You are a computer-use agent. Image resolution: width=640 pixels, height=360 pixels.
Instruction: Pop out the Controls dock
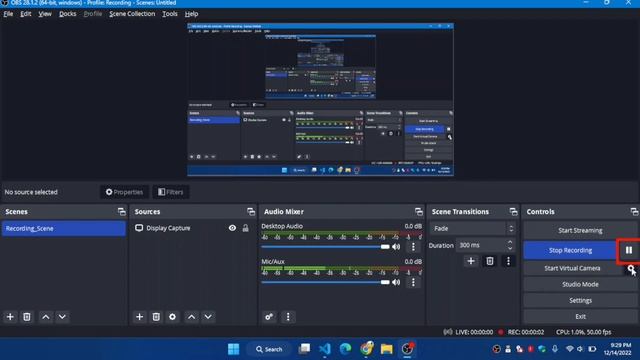click(634, 211)
